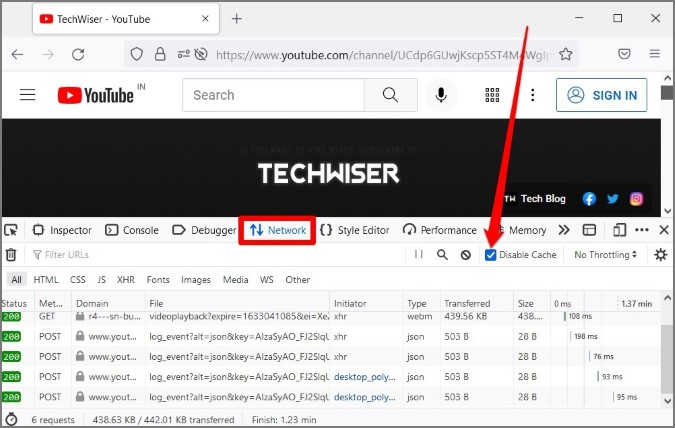
Task: Open tracking protection shield icon
Action: 136,54
